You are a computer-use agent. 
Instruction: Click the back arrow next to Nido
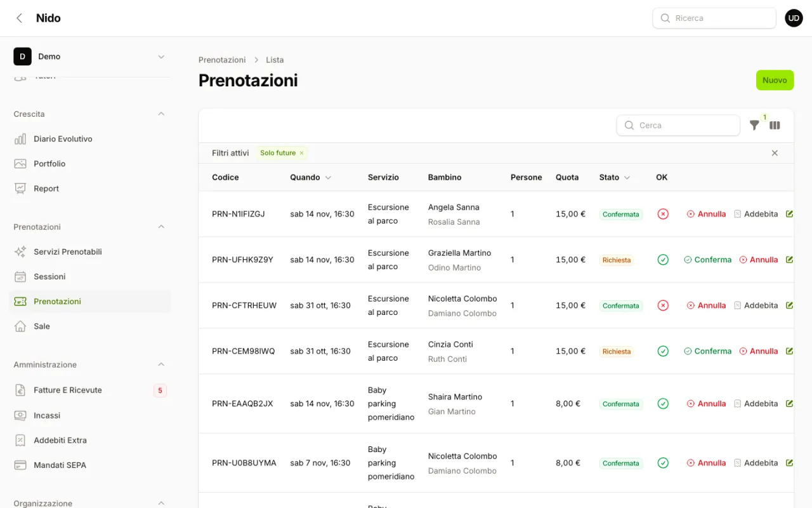pos(19,18)
